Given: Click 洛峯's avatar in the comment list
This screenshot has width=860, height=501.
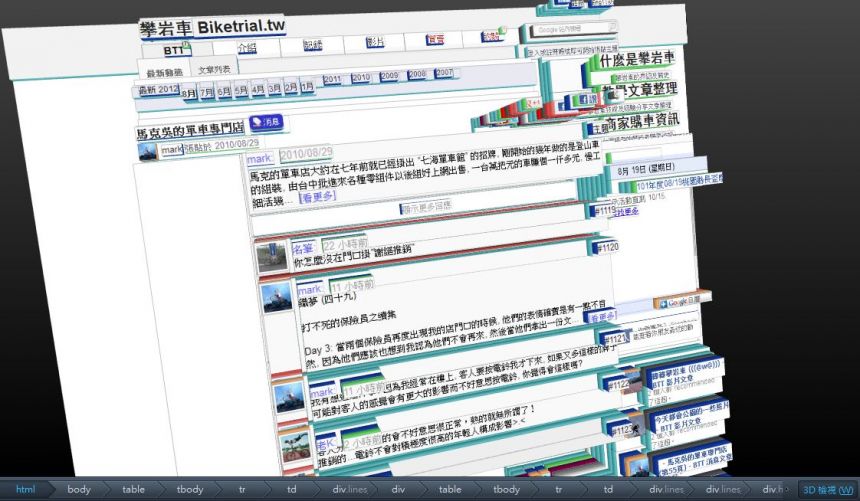Looking at the screenshot, I should 272,257.
